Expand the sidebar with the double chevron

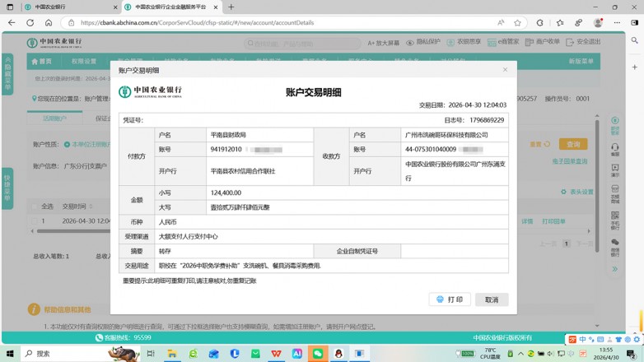pyautogui.click(x=615, y=269)
